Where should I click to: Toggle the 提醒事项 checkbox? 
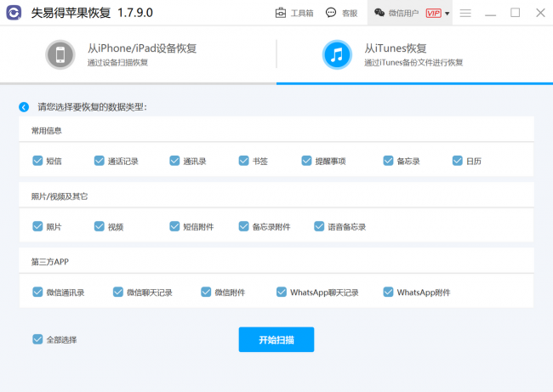[306, 161]
